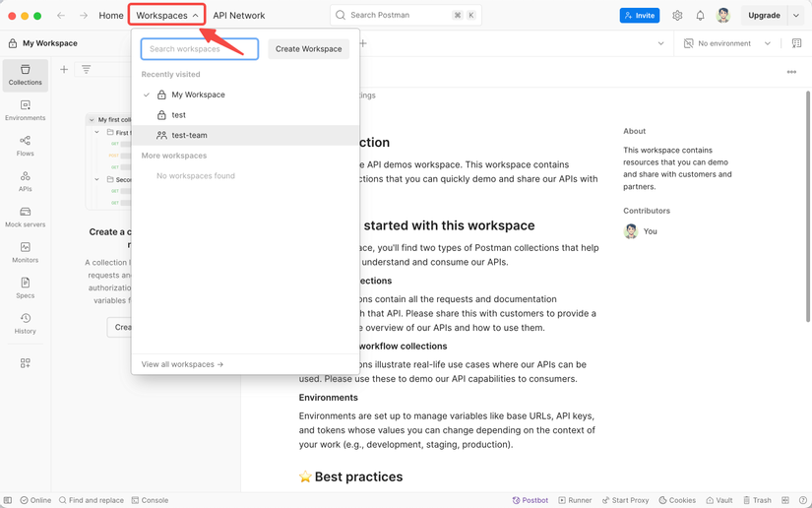Select the test workspace

[245, 115]
